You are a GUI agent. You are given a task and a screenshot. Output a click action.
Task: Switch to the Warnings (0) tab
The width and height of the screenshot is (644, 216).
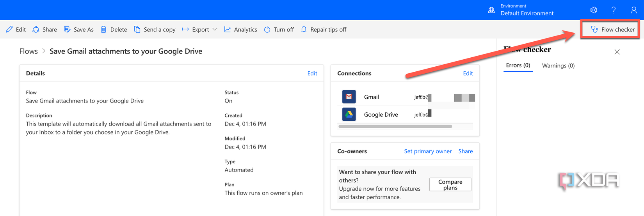tap(558, 66)
